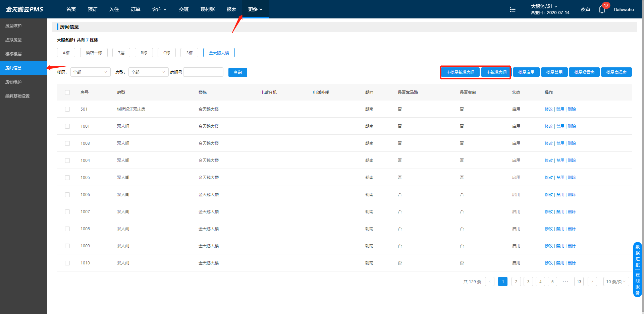
Task: Click 修改 for room 1006
Action: coord(549,195)
